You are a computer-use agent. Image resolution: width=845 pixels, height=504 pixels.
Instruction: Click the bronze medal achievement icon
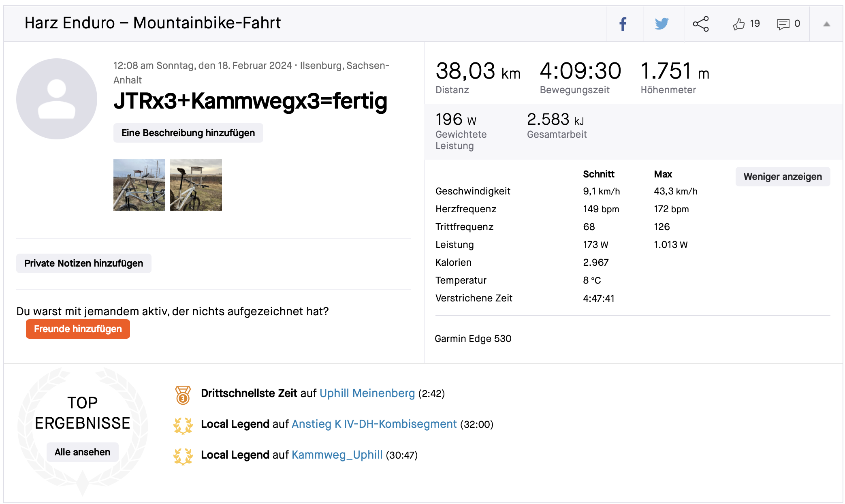click(x=183, y=395)
